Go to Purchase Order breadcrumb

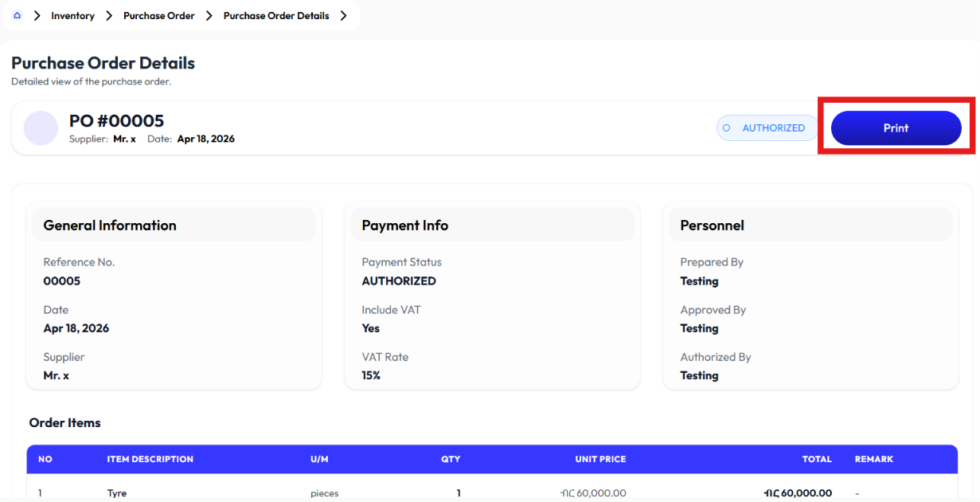click(x=159, y=16)
